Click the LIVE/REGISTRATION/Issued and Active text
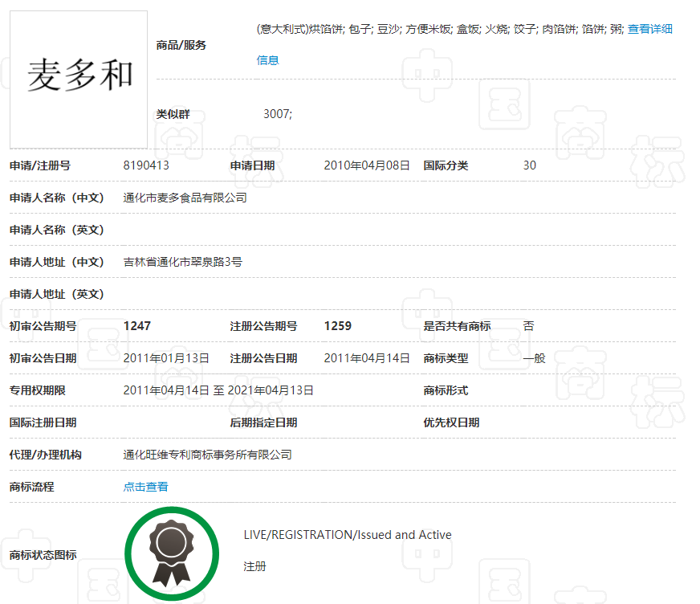700x604 pixels. pyautogui.click(x=347, y=535)
